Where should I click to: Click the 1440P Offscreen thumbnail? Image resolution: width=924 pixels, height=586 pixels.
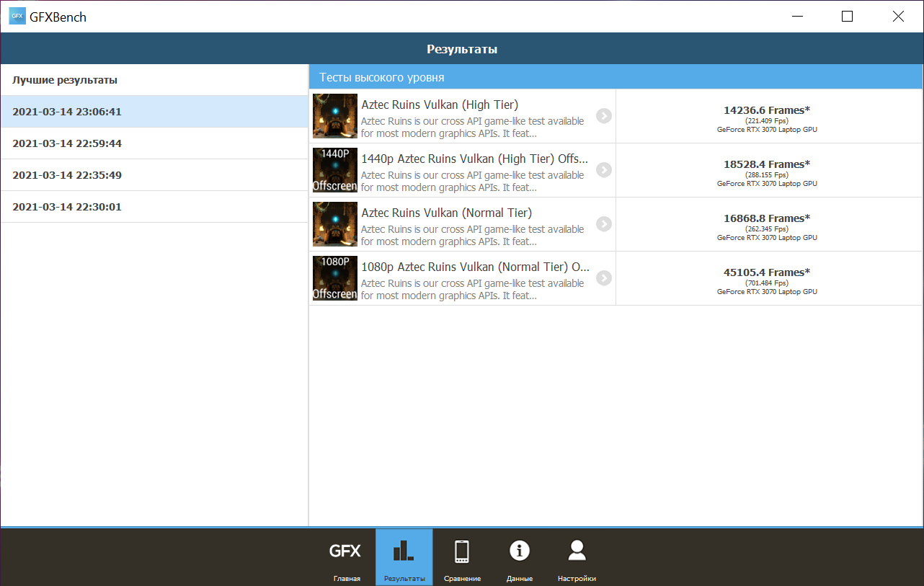tap(335, 170)
